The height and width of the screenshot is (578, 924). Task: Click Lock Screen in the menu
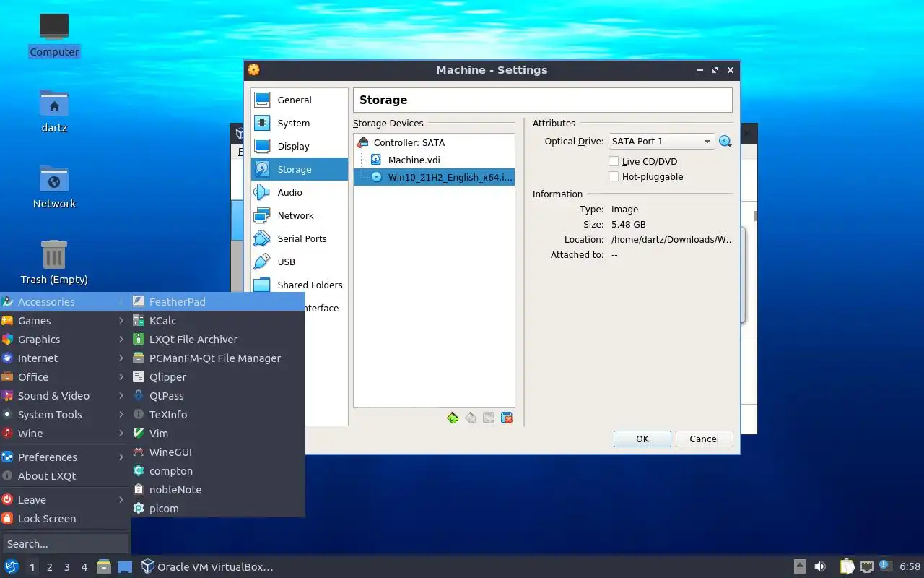(65, 518)
